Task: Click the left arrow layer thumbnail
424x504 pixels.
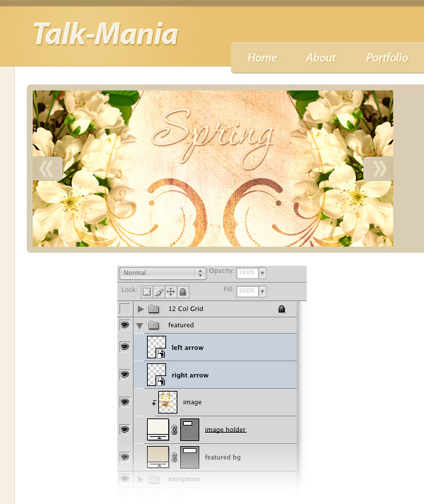Action: point(157,347)
